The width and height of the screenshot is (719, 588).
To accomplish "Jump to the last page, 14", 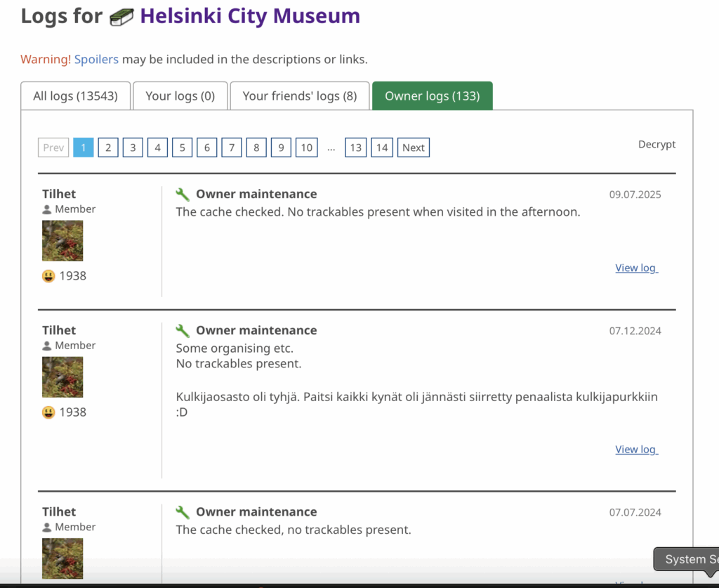I will click(x=382, y=148).
